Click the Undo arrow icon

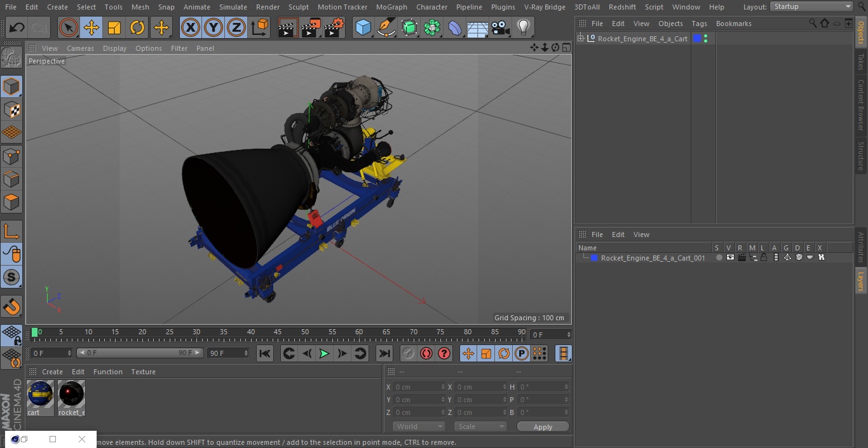17,28
